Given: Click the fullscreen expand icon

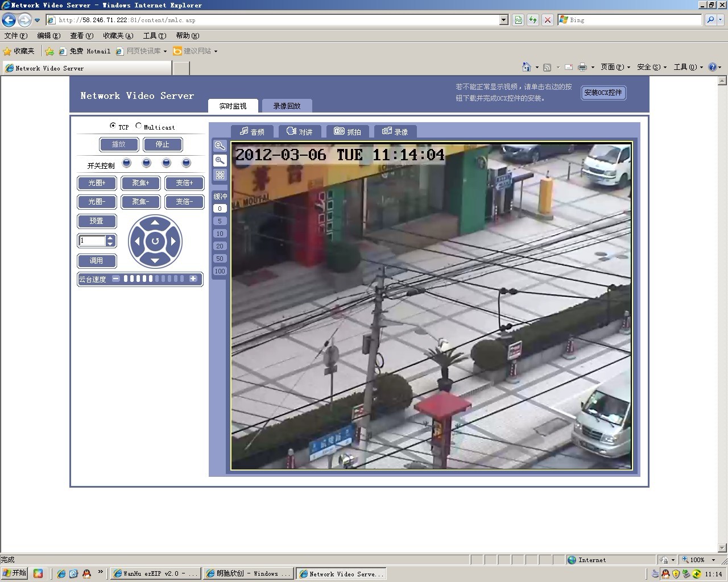Looking at the screenshot, I should click(x=220, y=176).
